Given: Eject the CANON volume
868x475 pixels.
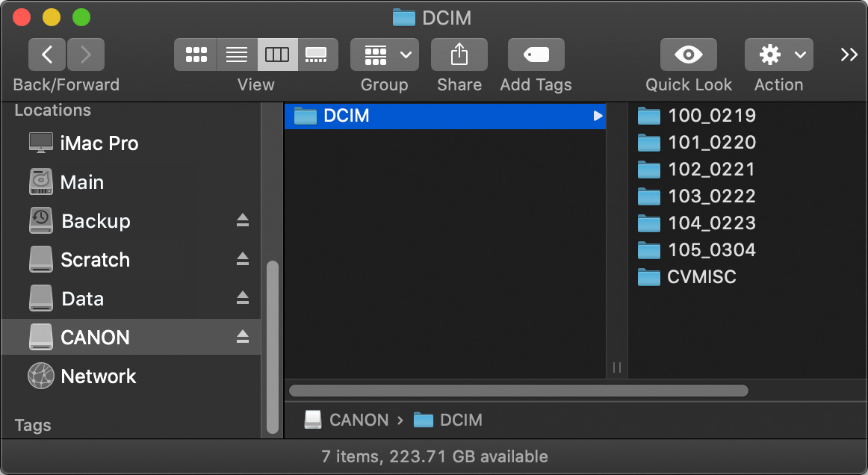Looking at the screenshot, I should point(243,337).
